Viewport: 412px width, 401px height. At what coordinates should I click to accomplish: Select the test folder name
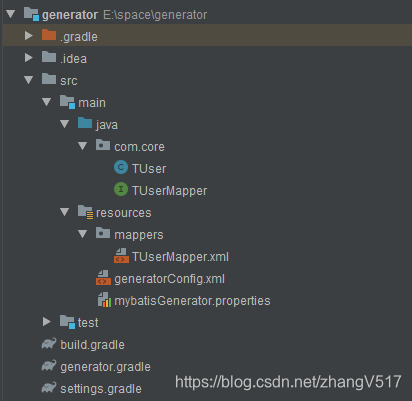point(88,323)
